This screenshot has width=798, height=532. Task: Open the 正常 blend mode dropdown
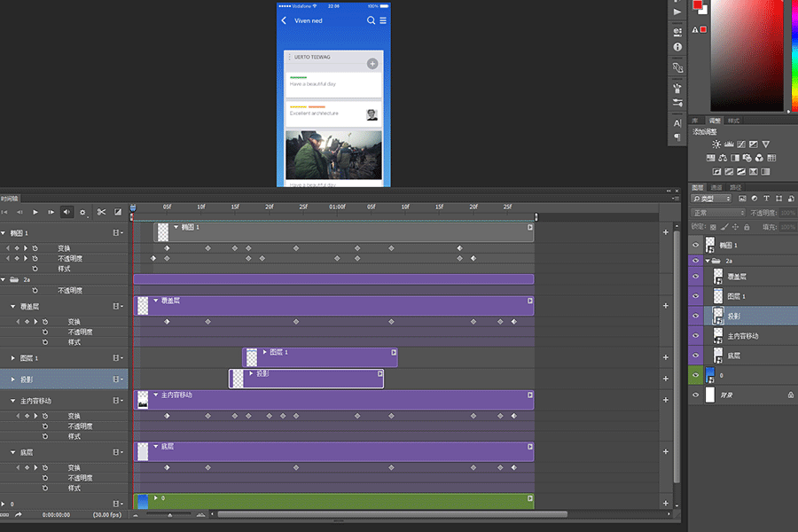(x=717, y=213)
